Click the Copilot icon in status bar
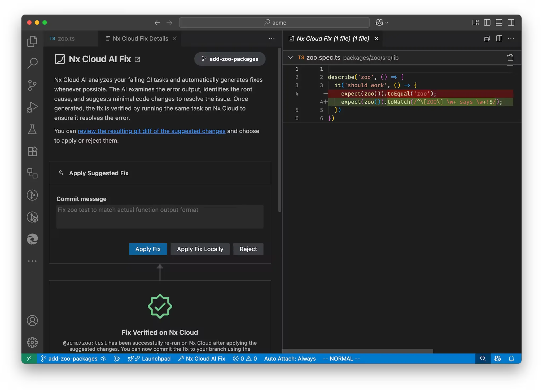Screen dimensions: 543x392 (x=497, y=359)
